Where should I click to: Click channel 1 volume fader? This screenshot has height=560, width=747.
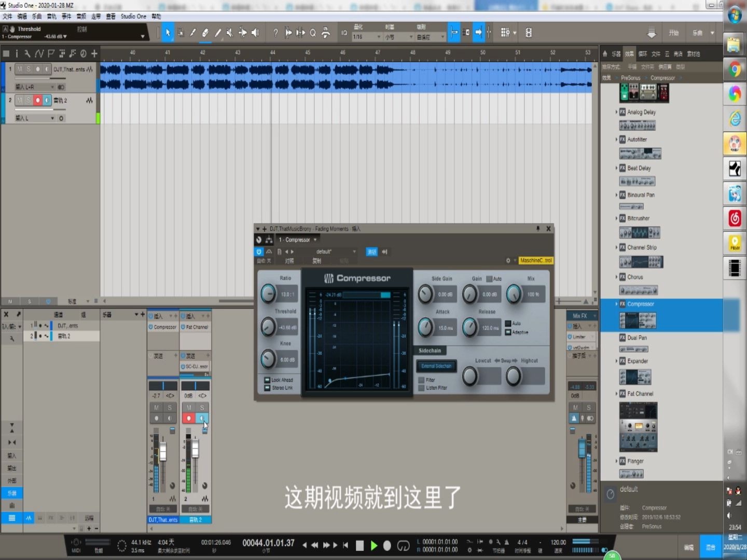coord(163,451)
